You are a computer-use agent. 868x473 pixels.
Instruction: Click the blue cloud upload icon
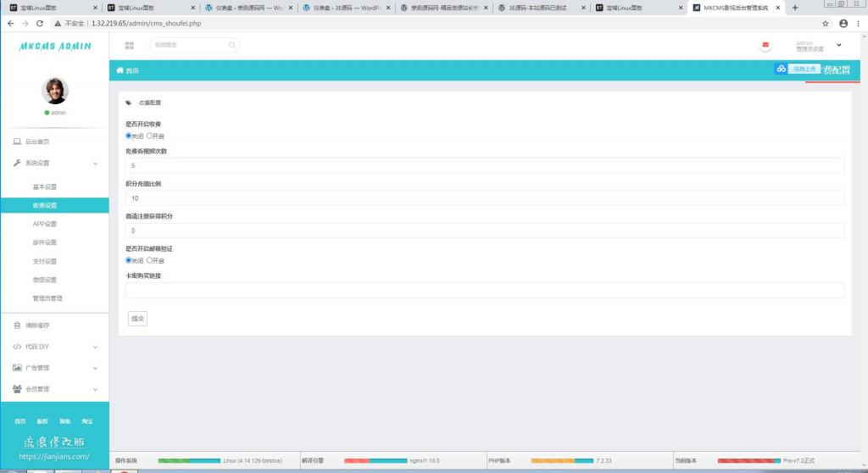[780, 69]
